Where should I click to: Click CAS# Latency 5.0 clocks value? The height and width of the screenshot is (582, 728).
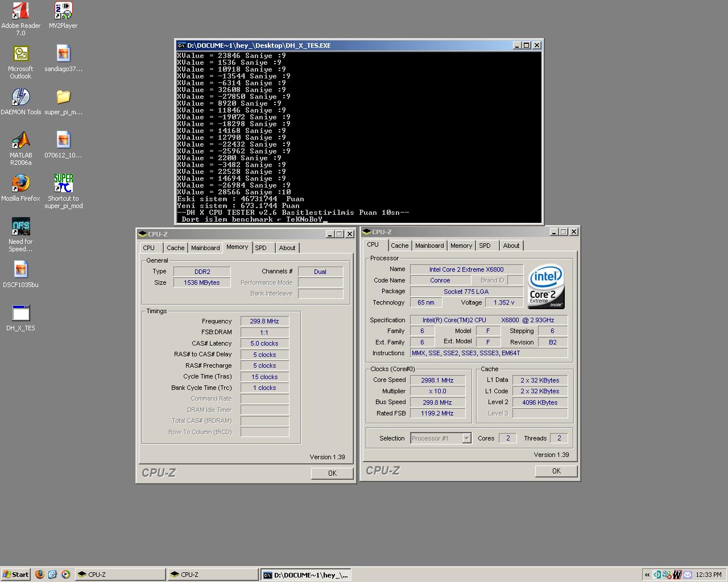tap(264, 343)
